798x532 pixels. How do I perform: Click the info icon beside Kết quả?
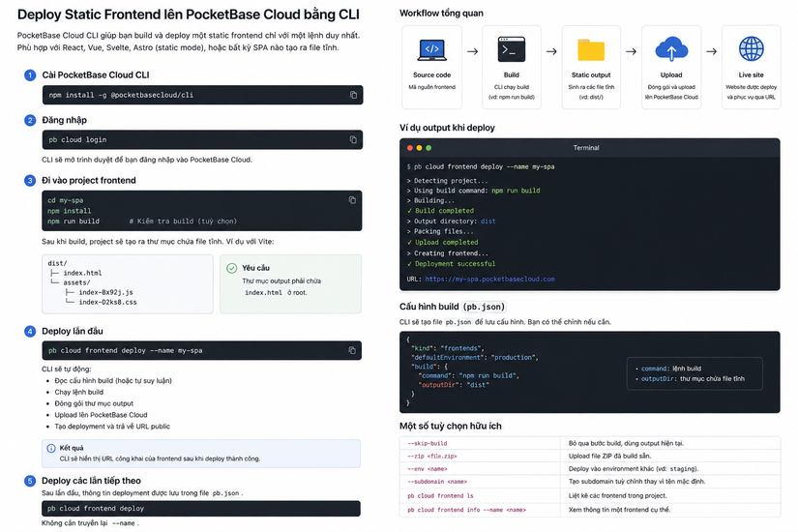point(51,448)
